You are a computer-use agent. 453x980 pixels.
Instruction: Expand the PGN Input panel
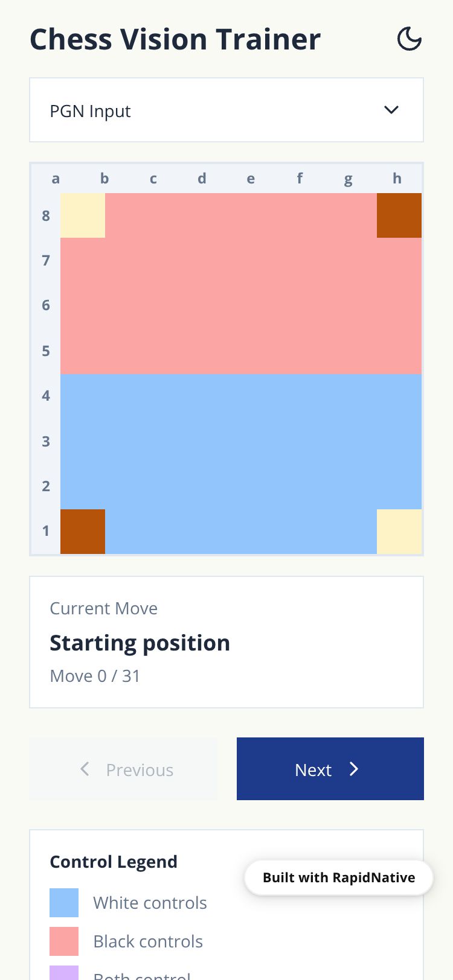(226, 110)
